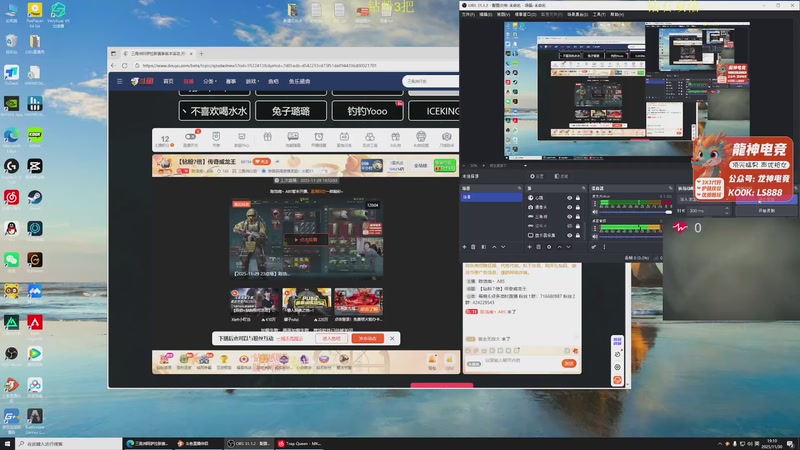Move selected OBS source up
This screenshot has height=450, width=800.
pyautogui.click(x=559, y=247)
